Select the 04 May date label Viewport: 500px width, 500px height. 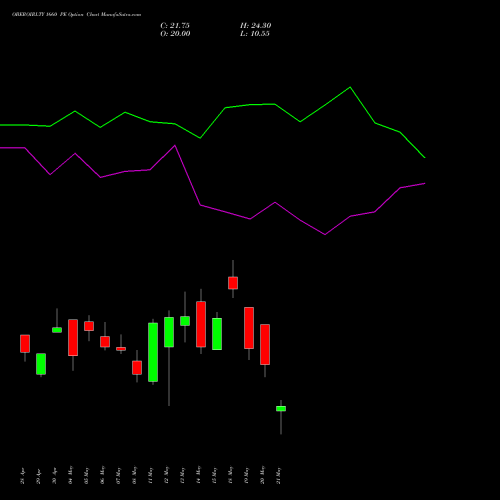(x=70, y=475)
